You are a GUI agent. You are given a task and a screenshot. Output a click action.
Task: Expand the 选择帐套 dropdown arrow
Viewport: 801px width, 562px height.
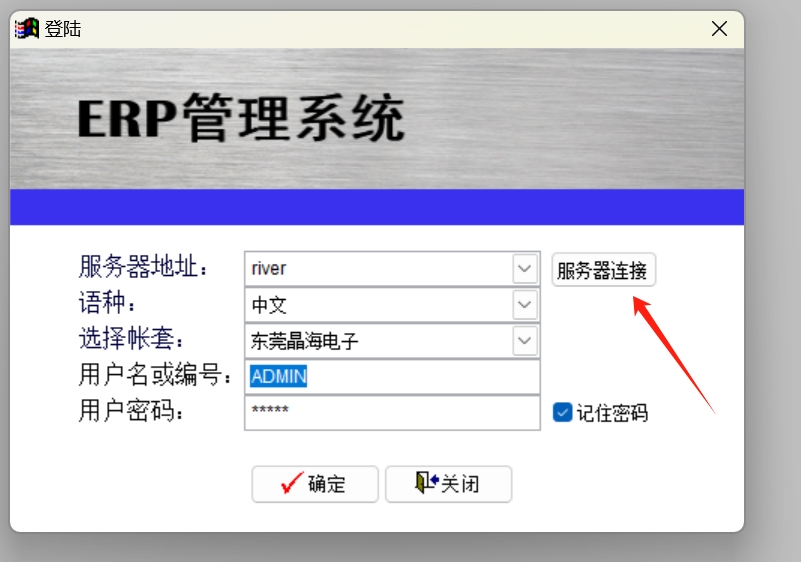coord(525,341)
